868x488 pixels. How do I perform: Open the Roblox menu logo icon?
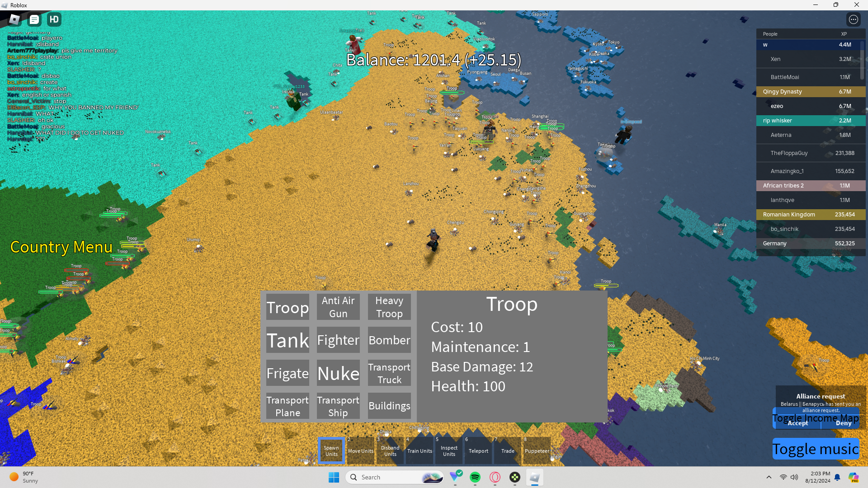(x=14, y=19)
